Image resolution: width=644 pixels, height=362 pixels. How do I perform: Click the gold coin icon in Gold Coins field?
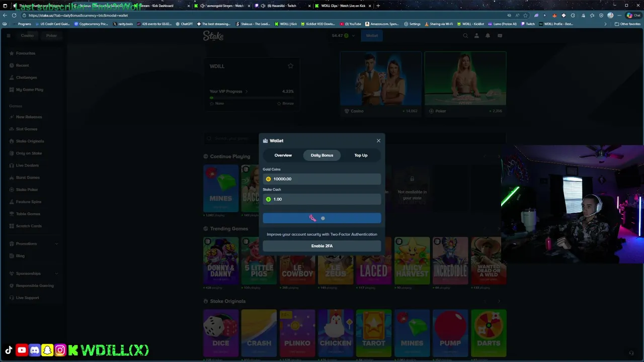click(x=268, y=179)
